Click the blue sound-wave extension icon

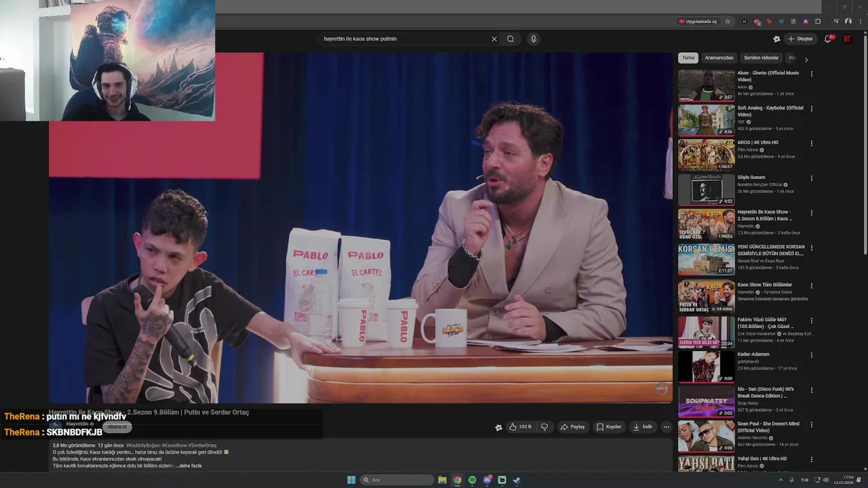point(781,21)
